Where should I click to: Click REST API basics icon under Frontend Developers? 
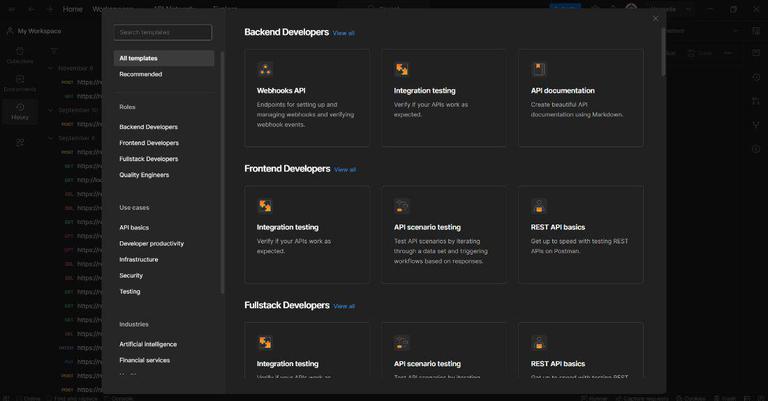pyautogui.click(x=539, y=206)
